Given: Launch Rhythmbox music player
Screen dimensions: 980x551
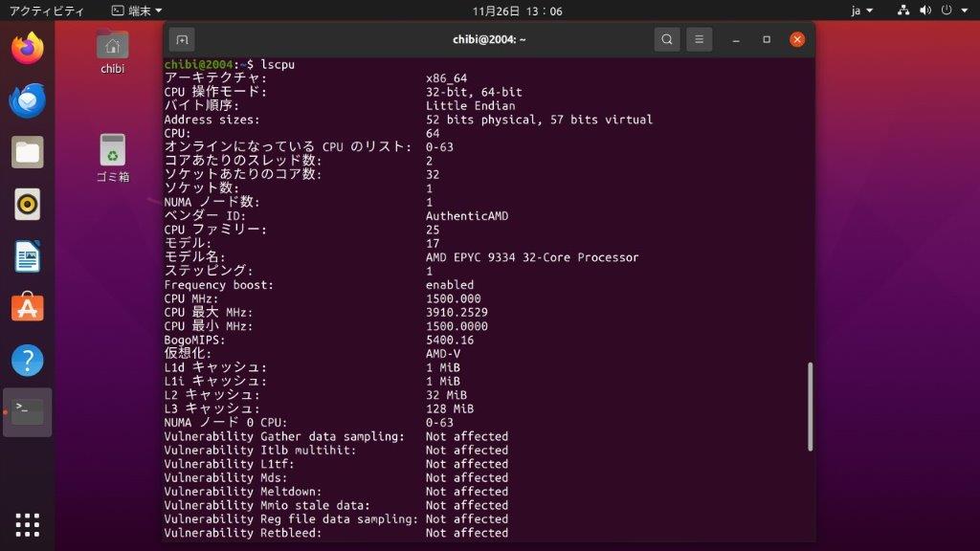Looking at the screenshot, I should 28,204.
